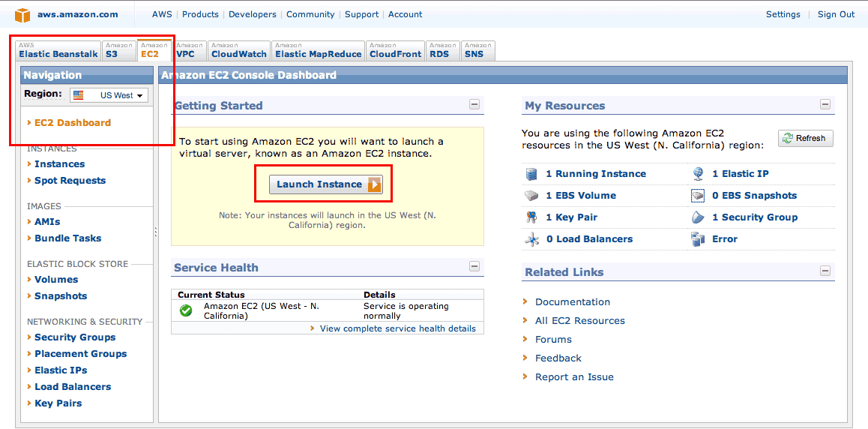This screenshot has height=429, width=868.
Task: Open Snapshots in navigation
Action: [x=61, y=296]
